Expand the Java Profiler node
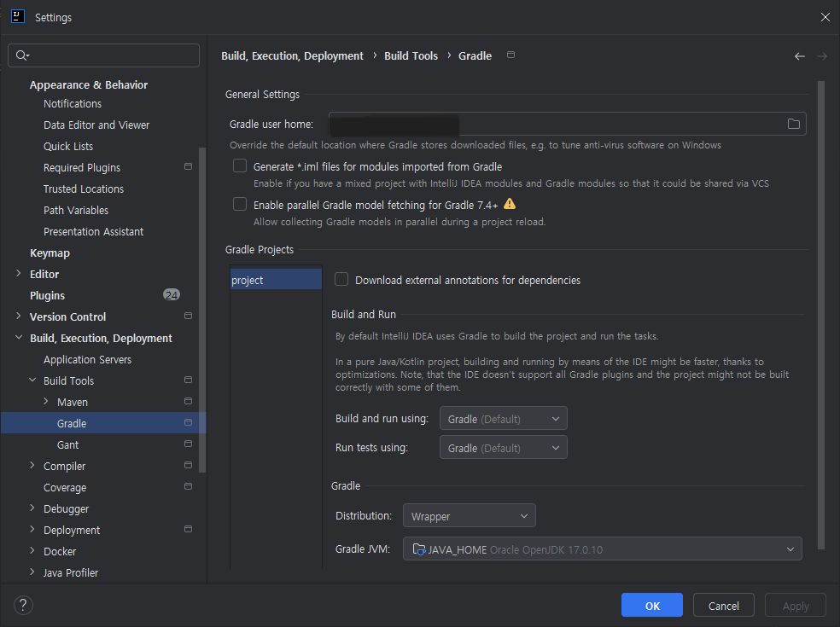Image resolution: width=840 pixels, height=627 pixels. coord(32,572)
